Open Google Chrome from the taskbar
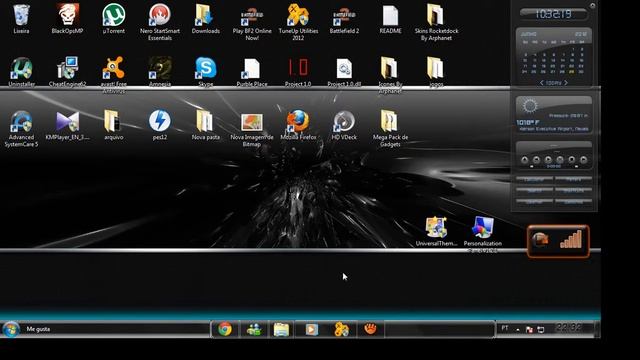The image size is (640, 360). (225, 329)
